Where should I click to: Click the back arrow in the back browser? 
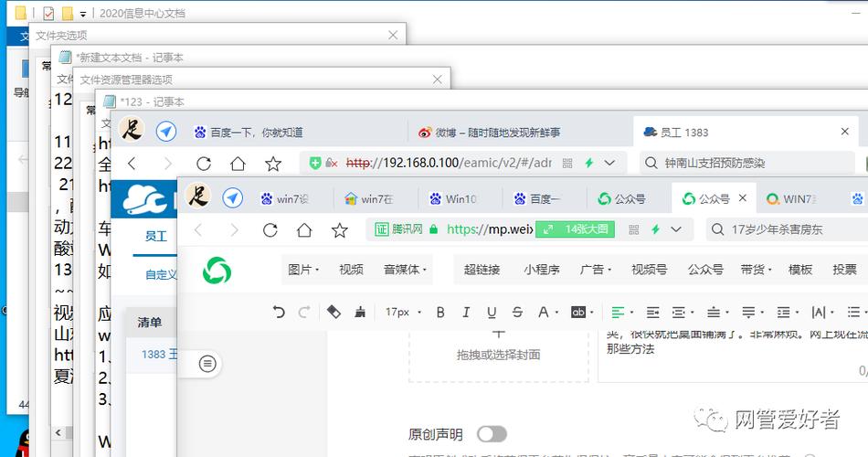(x=132, y=164)
